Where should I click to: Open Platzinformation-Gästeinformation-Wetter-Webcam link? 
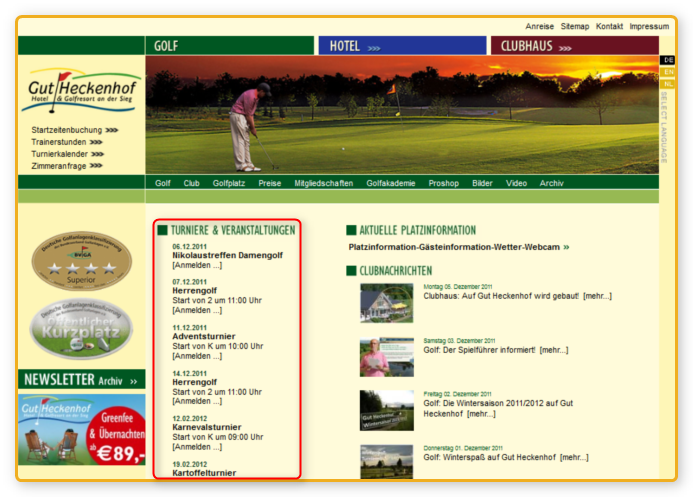coord(458,247)
